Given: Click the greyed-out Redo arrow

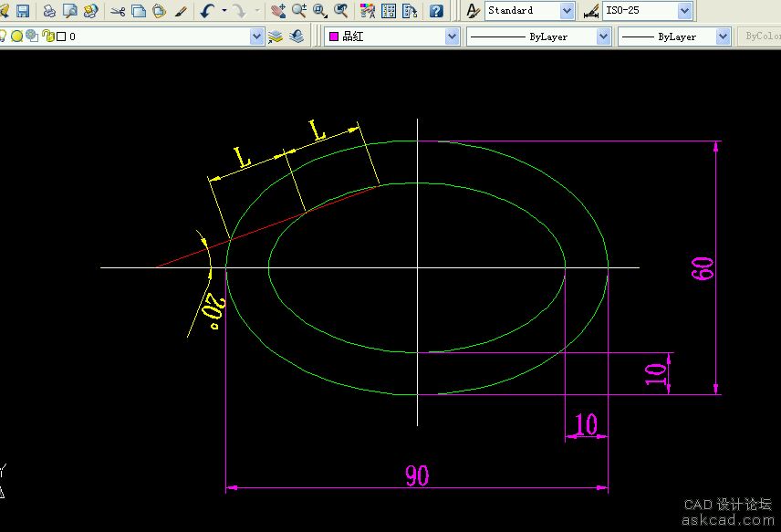Looking at the screenshot, I should [x=240, y=10].
